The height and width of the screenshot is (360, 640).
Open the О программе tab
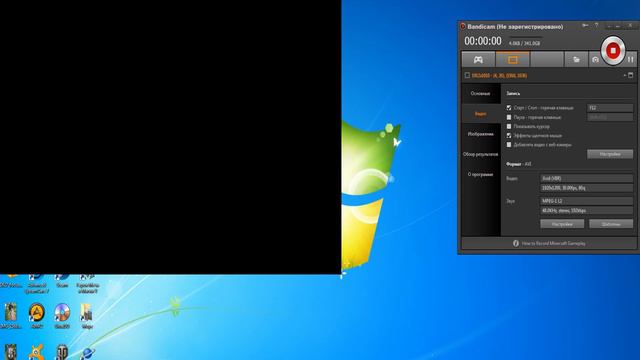click(480, 174)
